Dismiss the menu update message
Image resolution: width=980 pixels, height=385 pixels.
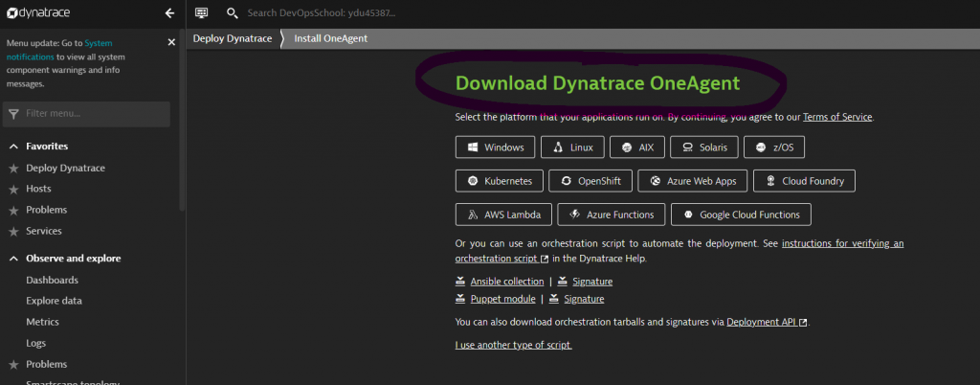[171, 42]
